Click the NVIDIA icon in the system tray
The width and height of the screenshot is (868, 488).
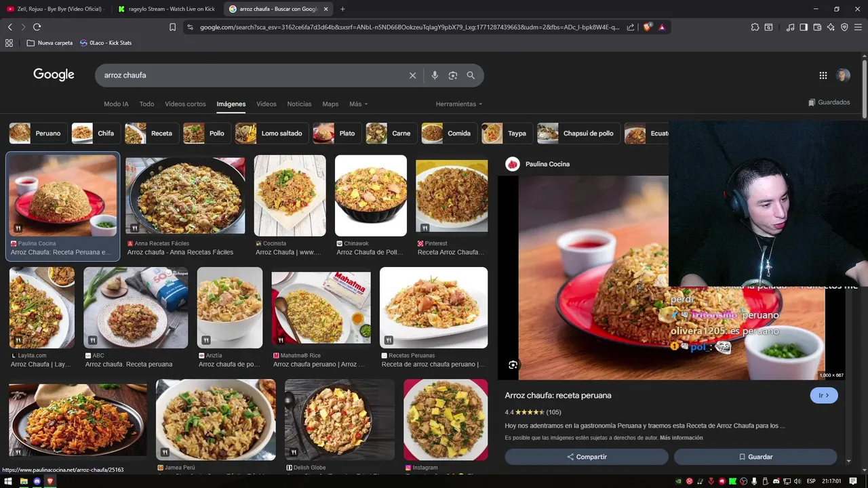pyautogui.click(x=679, y=481)
